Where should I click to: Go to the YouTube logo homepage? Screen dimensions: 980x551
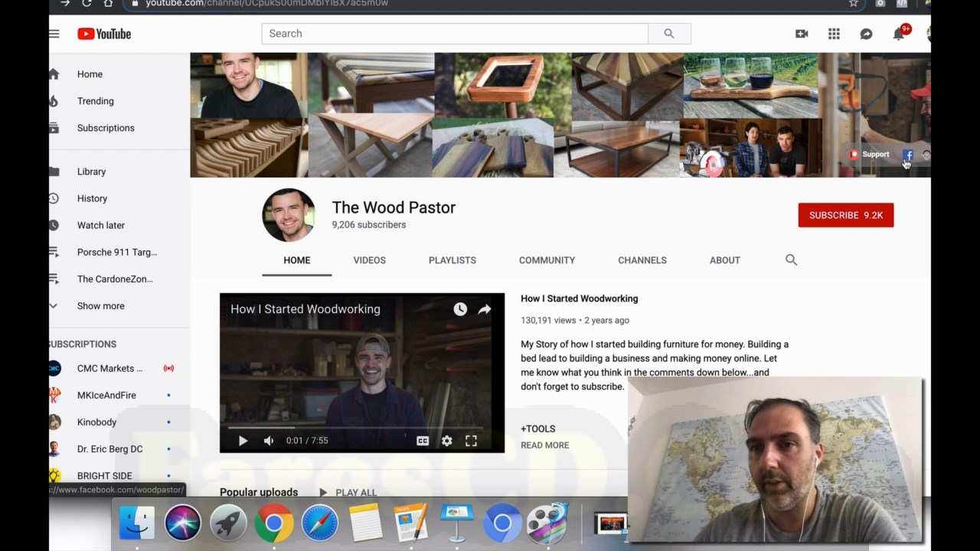point(104,34)
